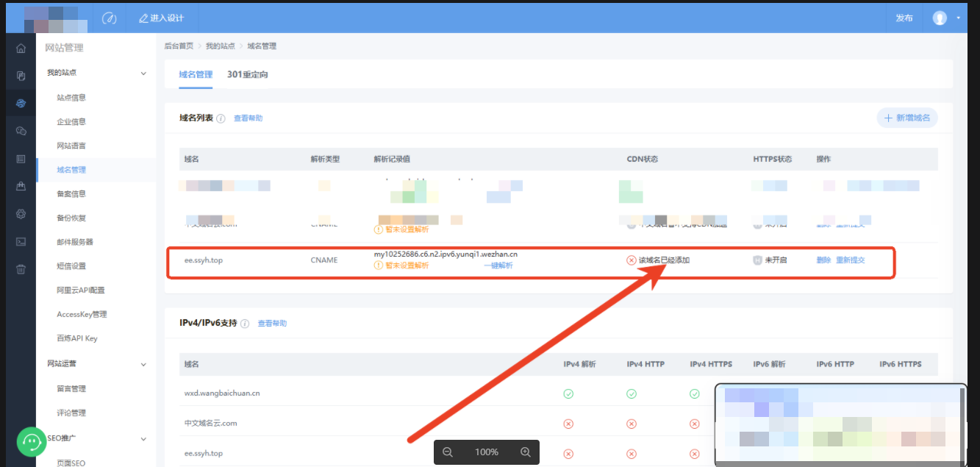
Task: Click 查看帮助 next to 域名列表
Action: 248,118
